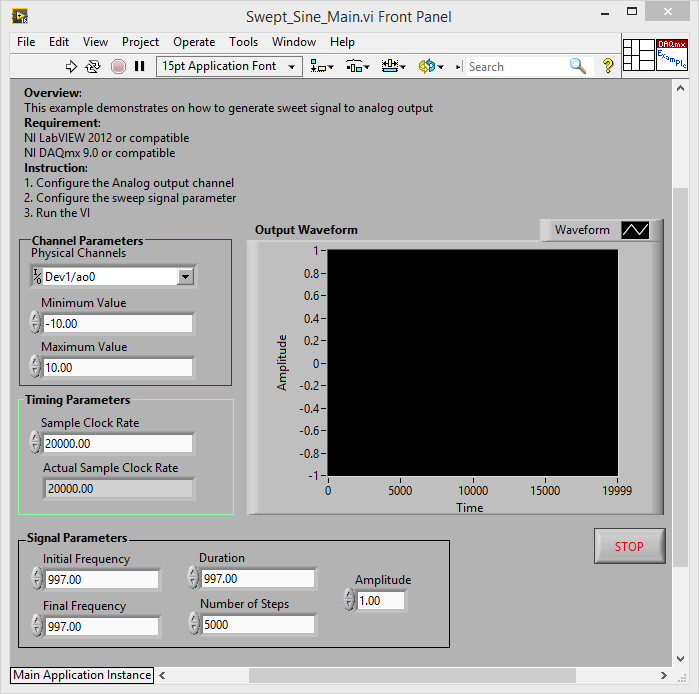Viewport: 699px width, 694px height.
Task: Click the Waveform plot legend name
Action: click(x=582, y=230)
